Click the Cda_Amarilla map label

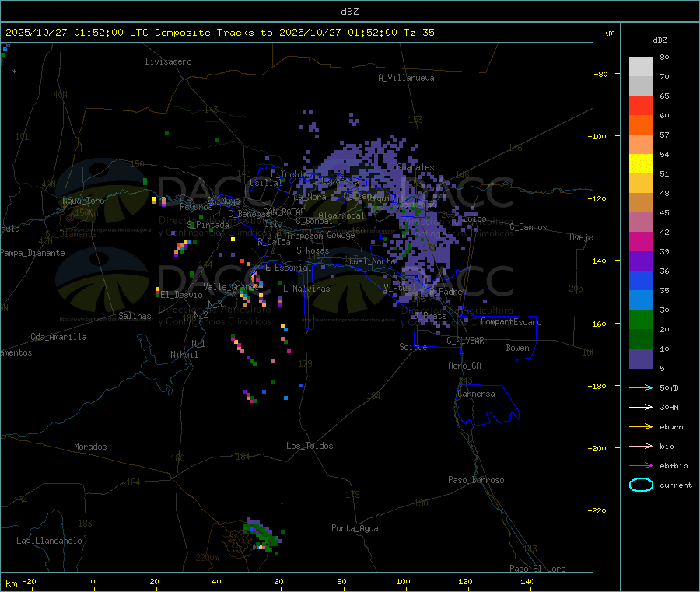point(59,337)
